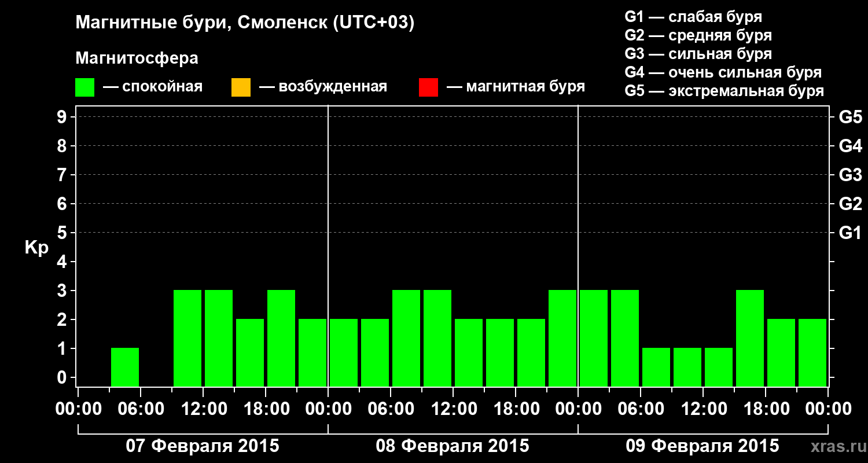Click the Kp=3 bar at 00:00 on 09 February
This screenshot has width=868, height=463.
pyautogui.click(x=594, y=338)
